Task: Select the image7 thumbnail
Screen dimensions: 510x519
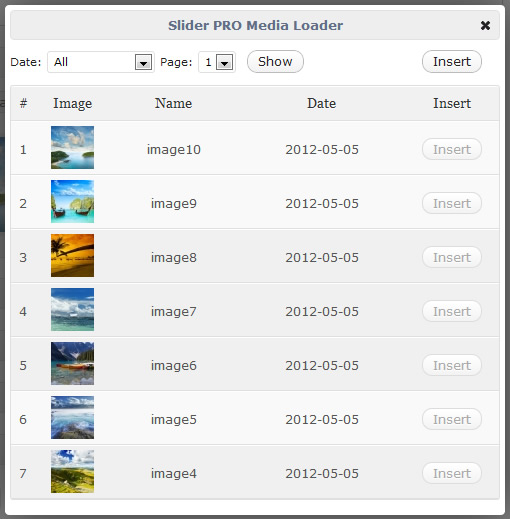Action: 72,309
